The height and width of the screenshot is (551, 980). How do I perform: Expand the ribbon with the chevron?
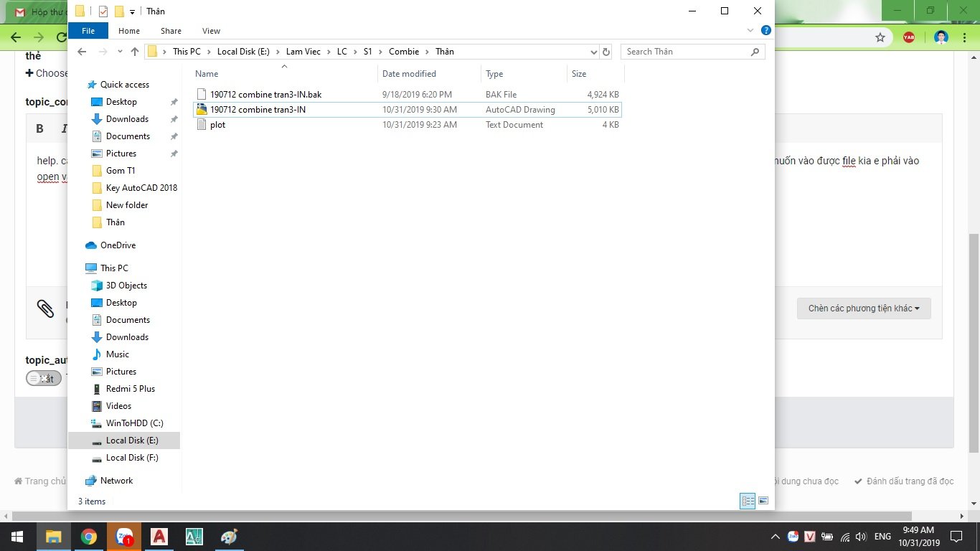click(x=750, y=31)
